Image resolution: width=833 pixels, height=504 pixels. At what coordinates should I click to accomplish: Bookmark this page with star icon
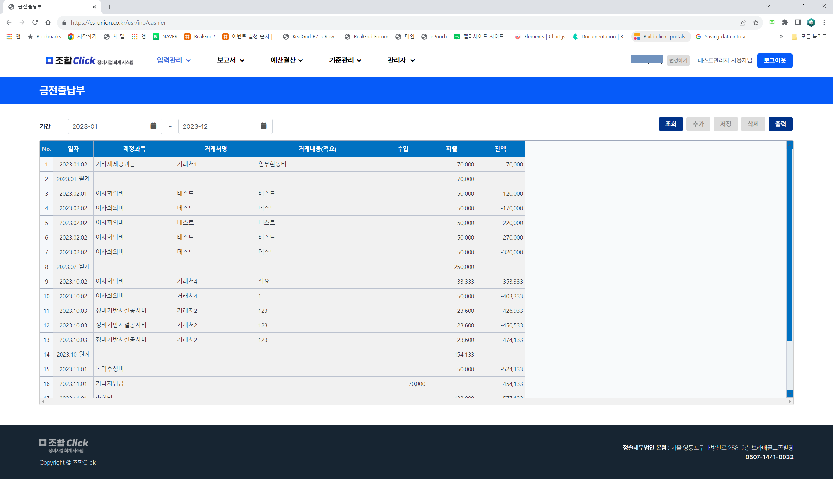[x=756, y=23]
